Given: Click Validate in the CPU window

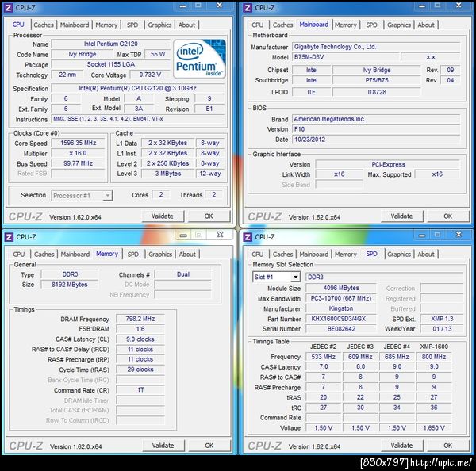Looking at the screenshot, I should click(x=163, y=216).
